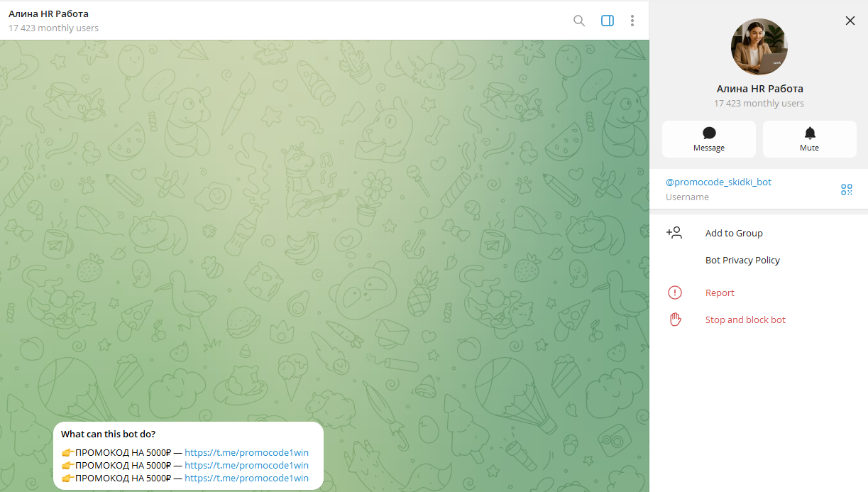
Task: Click the Stop and block hand icon
Action: [674, 319]
